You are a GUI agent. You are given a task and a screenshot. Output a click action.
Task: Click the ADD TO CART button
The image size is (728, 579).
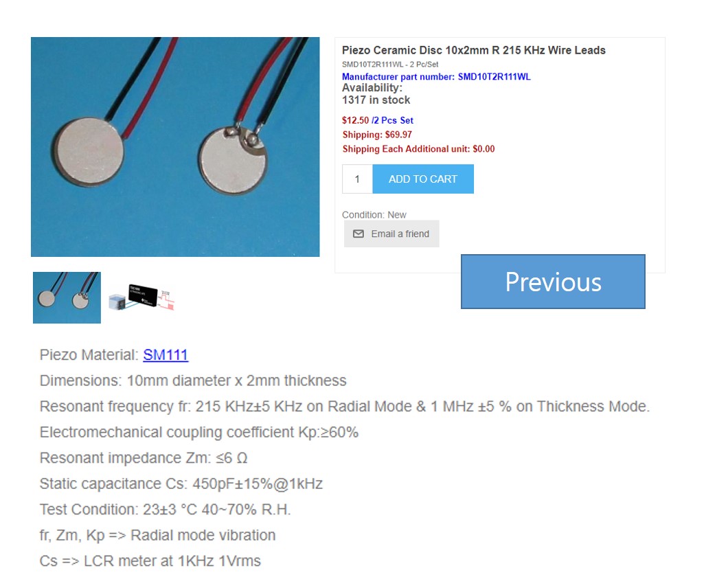tap(423, 179)
